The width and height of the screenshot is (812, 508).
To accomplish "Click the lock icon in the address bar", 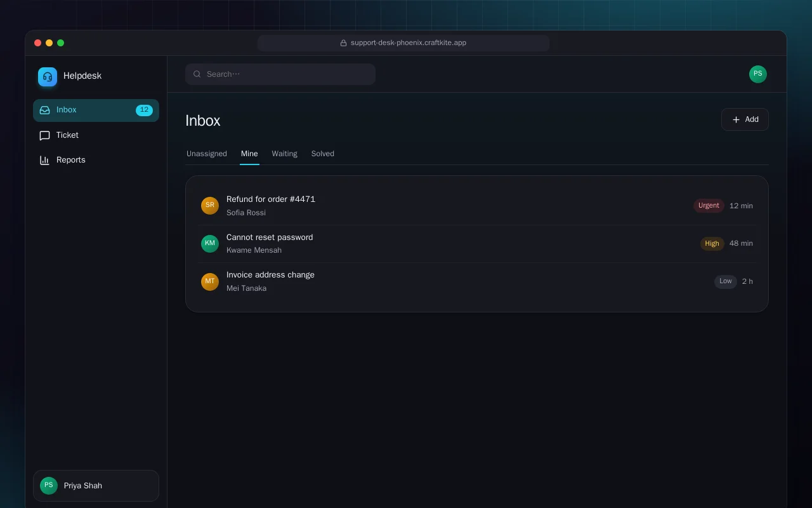I will [344, 43].
